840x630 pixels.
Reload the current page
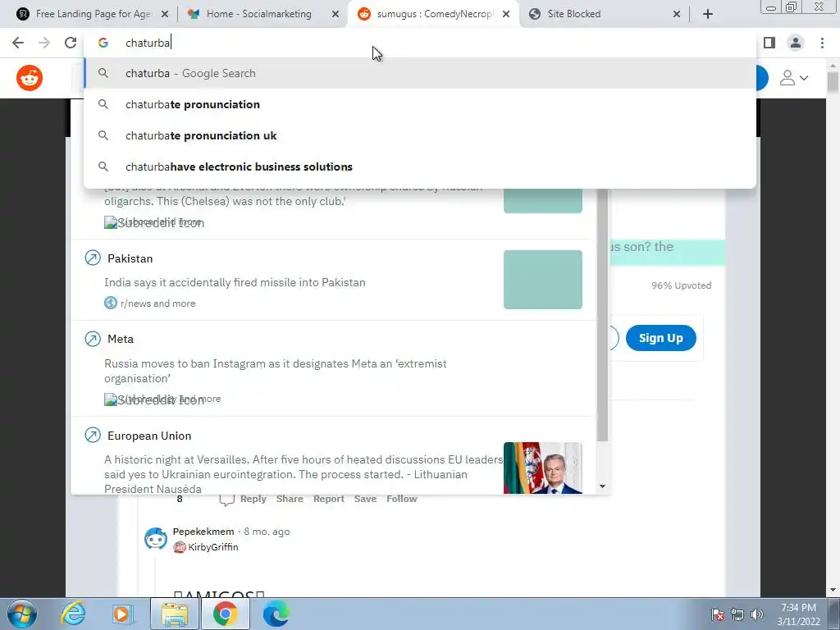(x=71, y=43)
